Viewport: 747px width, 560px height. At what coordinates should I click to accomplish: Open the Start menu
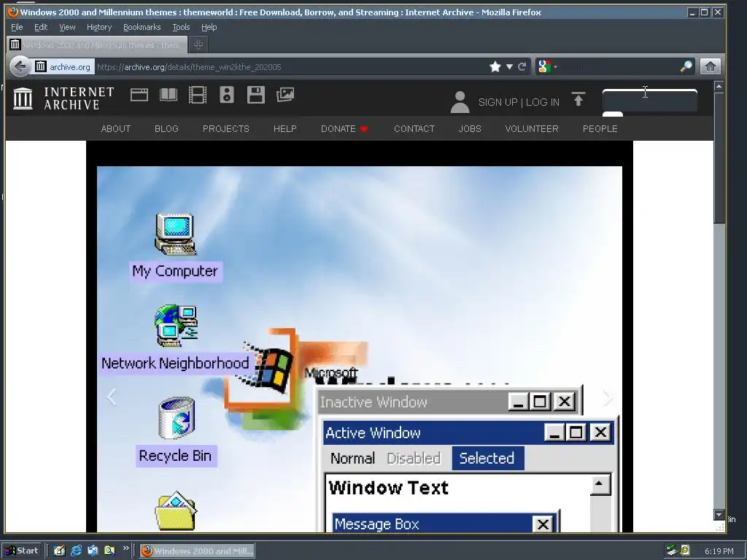(x=23, y=551)
